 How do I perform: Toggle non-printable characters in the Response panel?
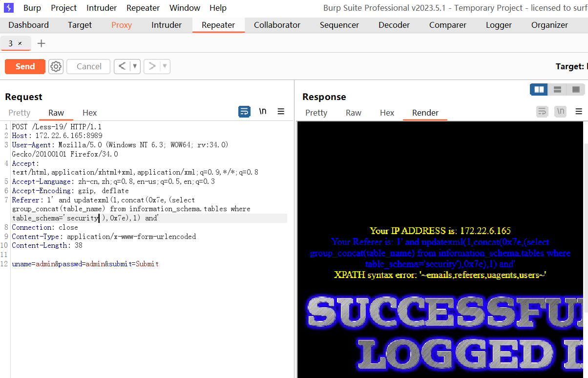pyautogui.click(x=561, y=112)
